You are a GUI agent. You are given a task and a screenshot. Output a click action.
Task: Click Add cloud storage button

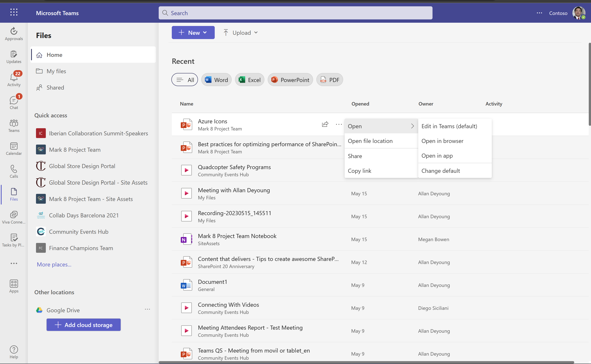(83, 325)
